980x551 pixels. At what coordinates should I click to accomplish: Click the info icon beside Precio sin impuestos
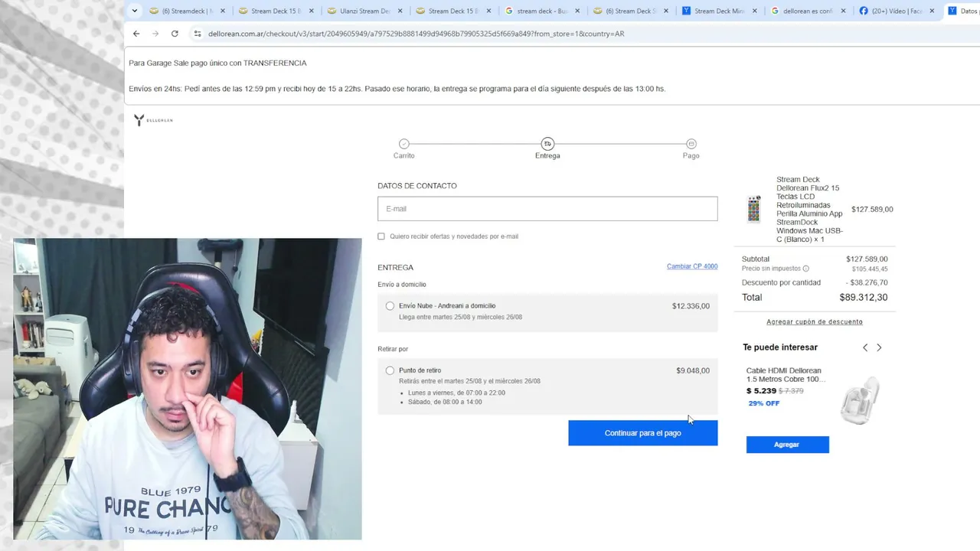(x=805, y=269)
